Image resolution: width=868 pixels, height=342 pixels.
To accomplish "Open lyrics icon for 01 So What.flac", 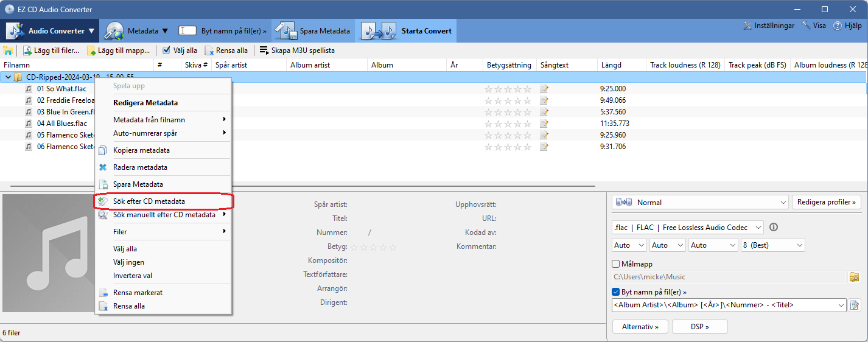I will (x=544, y=89).
